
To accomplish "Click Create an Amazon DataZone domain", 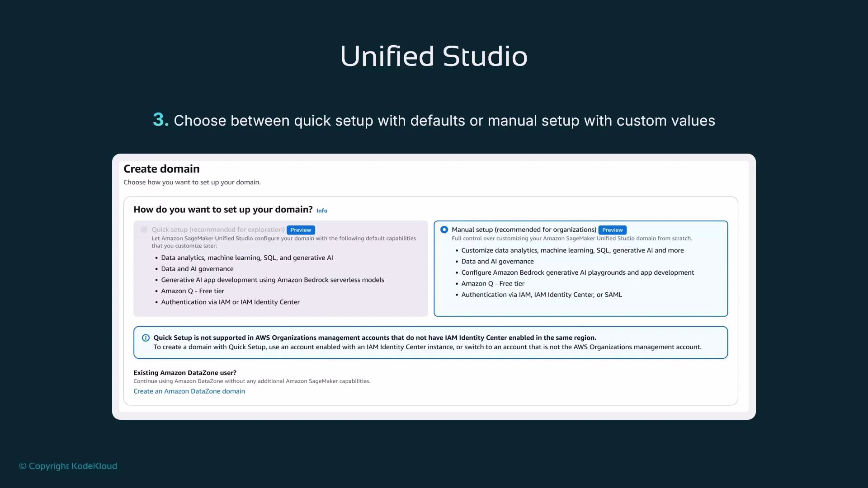I will (189, 391).
